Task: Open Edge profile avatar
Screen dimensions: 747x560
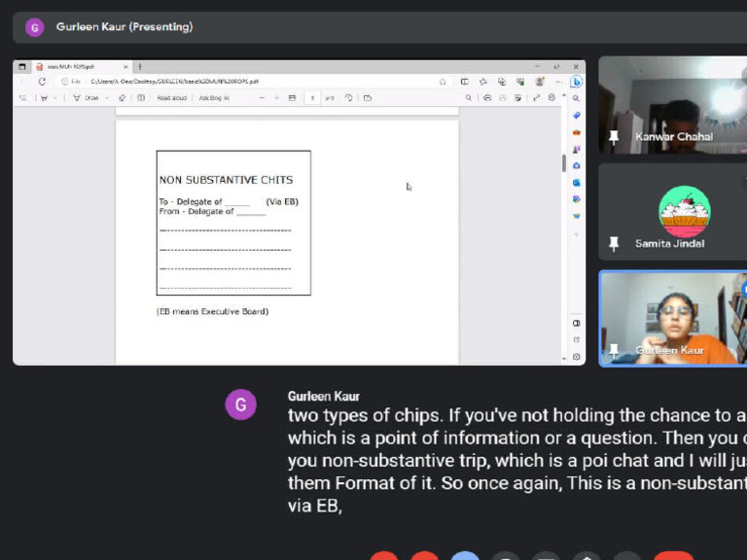Action: pos(539,82)
